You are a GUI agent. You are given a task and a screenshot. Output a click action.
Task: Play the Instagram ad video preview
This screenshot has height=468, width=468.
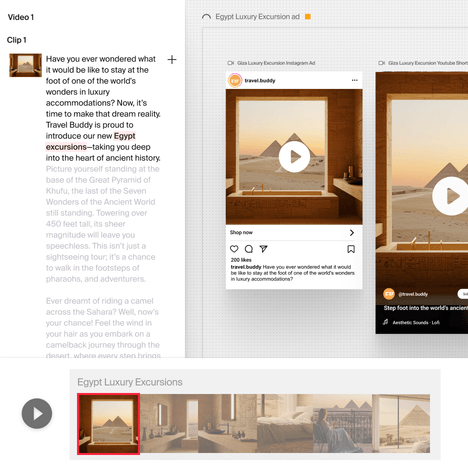(x=294, y=157)
